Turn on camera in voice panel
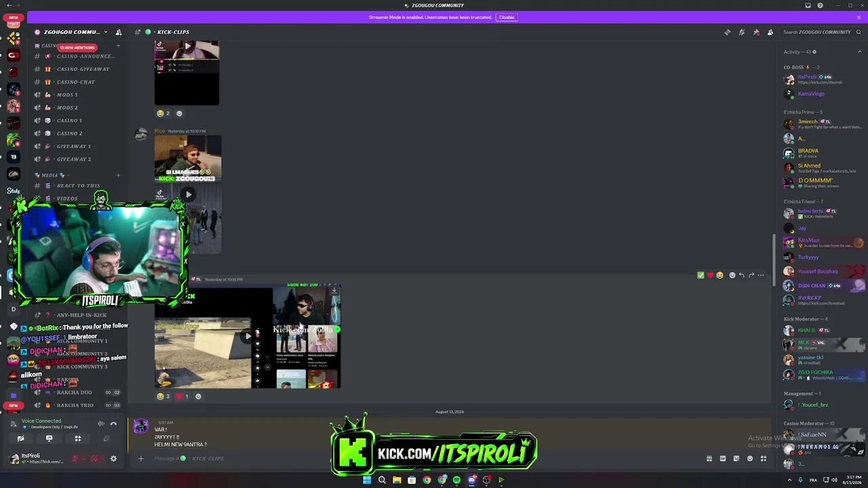Viewport: 868px width, 488px height. pos(20,439)
